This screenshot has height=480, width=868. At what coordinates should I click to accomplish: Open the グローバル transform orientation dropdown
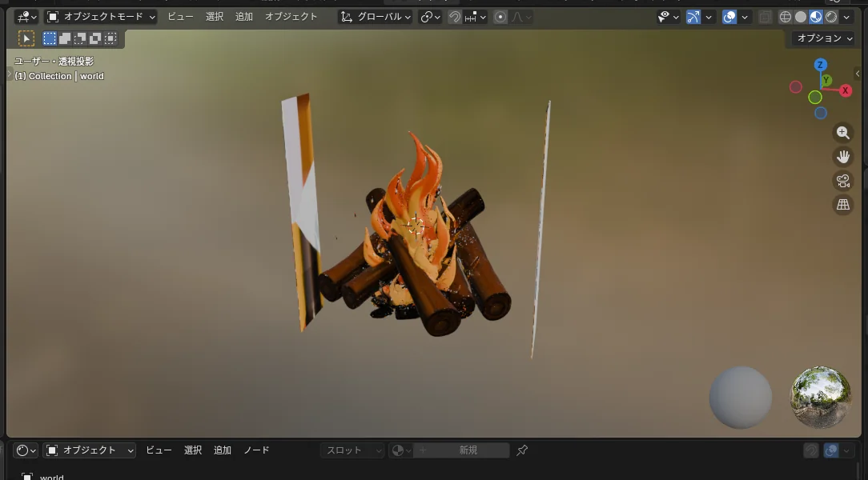pos(376,17)
